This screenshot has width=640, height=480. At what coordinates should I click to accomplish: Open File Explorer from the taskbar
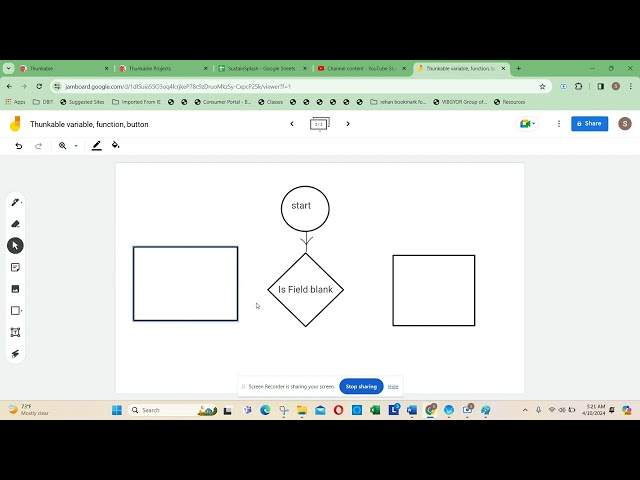coord(302,410)
